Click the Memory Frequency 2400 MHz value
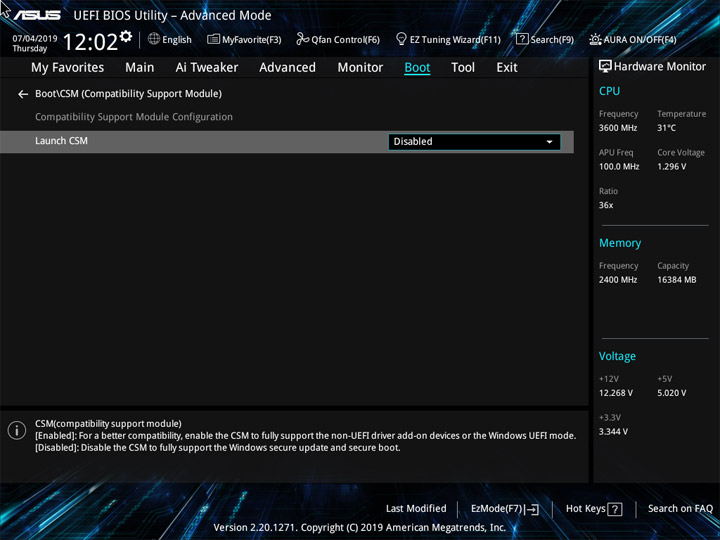The height and width of the screenshot is (540, 720). point(618,280)
